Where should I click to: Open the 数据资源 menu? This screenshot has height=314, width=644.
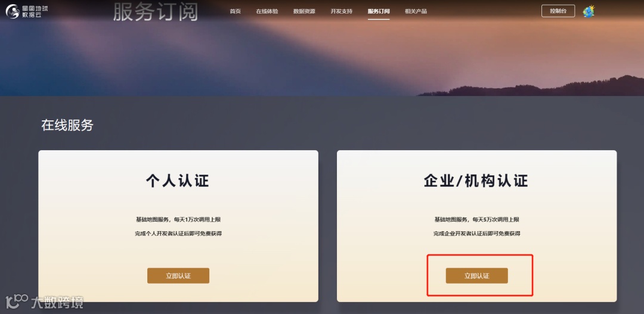[304, 11]
